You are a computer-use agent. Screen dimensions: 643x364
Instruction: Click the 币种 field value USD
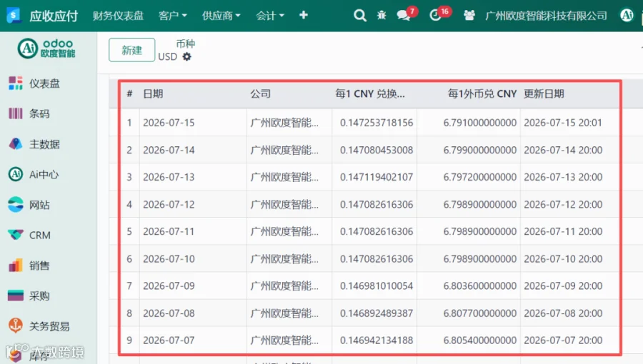click(x=168, y=56)
